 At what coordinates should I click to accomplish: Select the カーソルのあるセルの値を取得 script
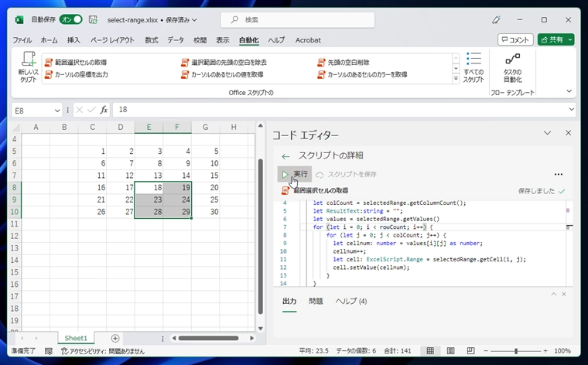(222, 74)
